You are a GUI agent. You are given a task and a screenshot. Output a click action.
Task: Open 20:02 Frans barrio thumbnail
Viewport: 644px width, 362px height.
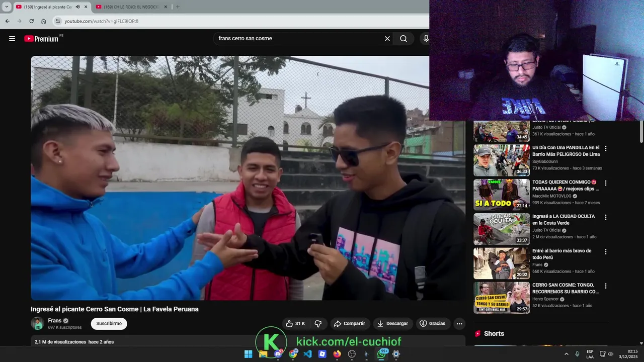click(x=502, y=263)
